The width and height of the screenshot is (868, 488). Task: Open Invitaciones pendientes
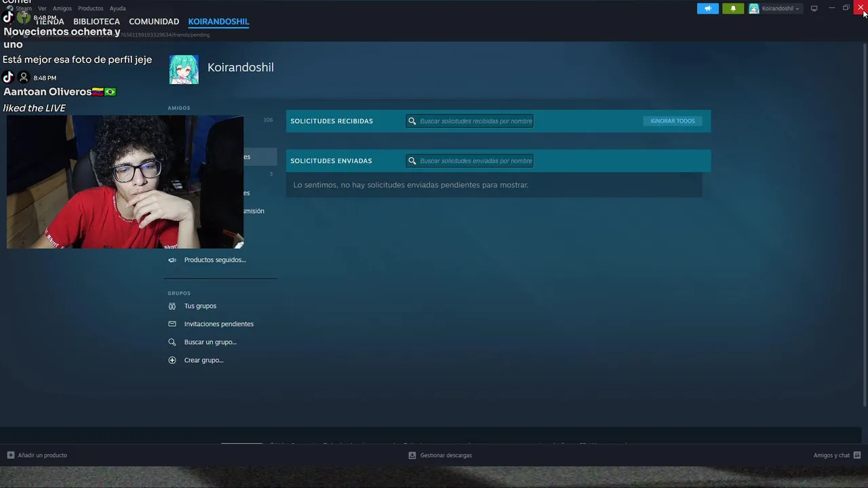coord(219,324)
